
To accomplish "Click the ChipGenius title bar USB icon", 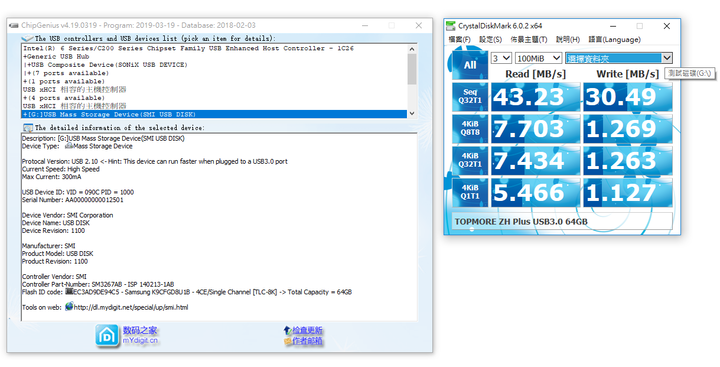I will click(14, 25).
